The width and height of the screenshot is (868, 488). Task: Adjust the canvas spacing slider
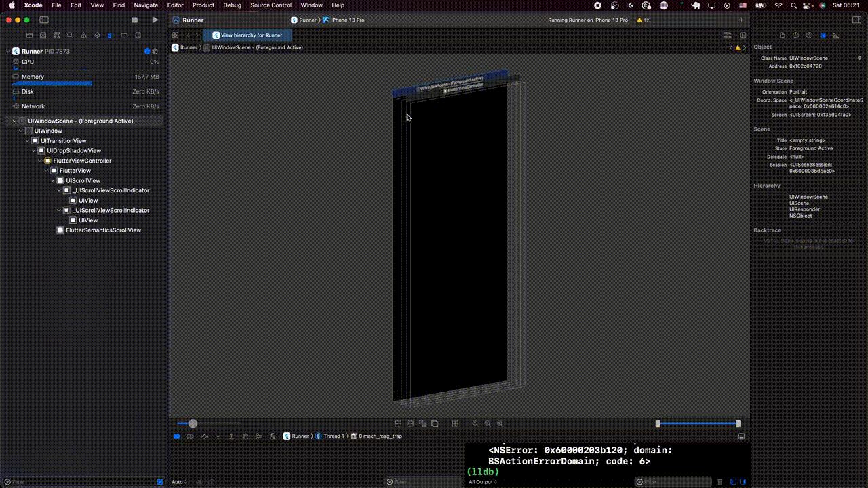tap(193, 423)
